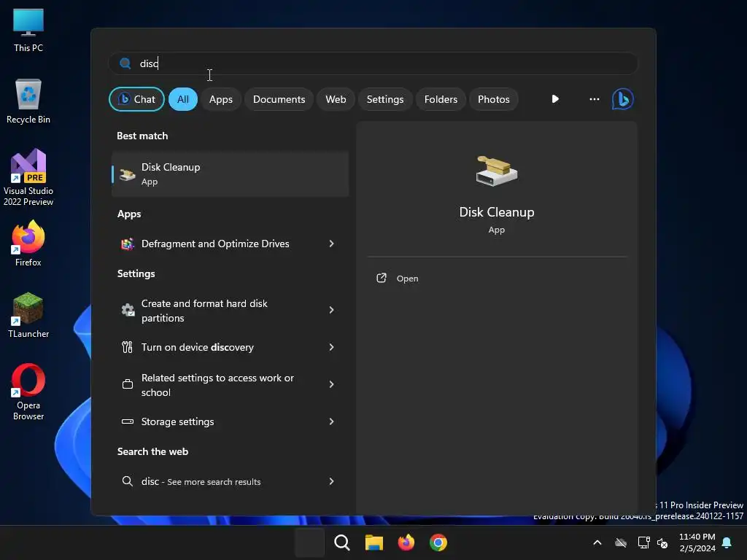The image size is (747, 560).
Task: Filter results by Apps
Action: click(x=220, y=99)
